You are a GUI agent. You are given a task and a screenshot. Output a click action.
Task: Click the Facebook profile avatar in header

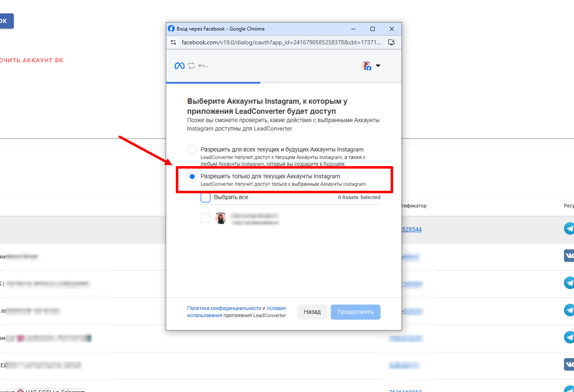[367, 66]
